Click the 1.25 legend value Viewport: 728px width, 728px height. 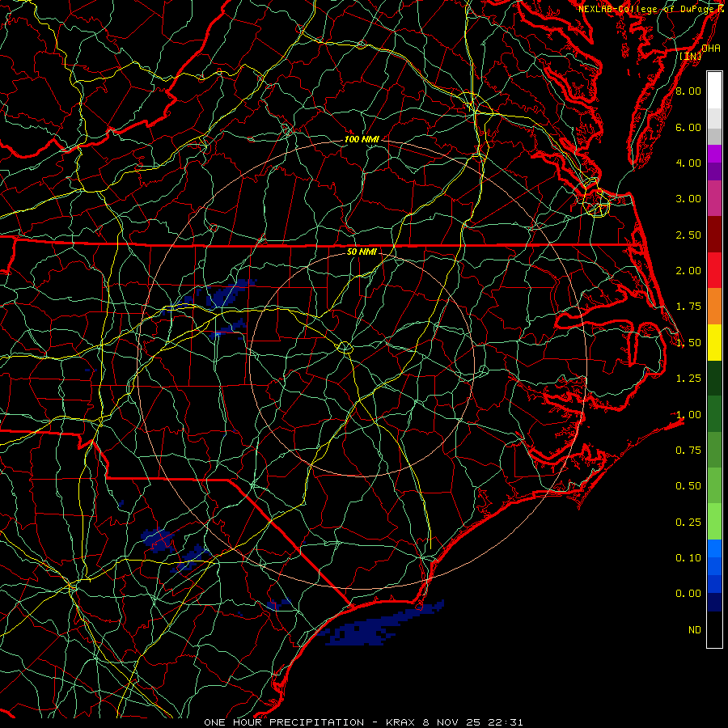point(688,379)
